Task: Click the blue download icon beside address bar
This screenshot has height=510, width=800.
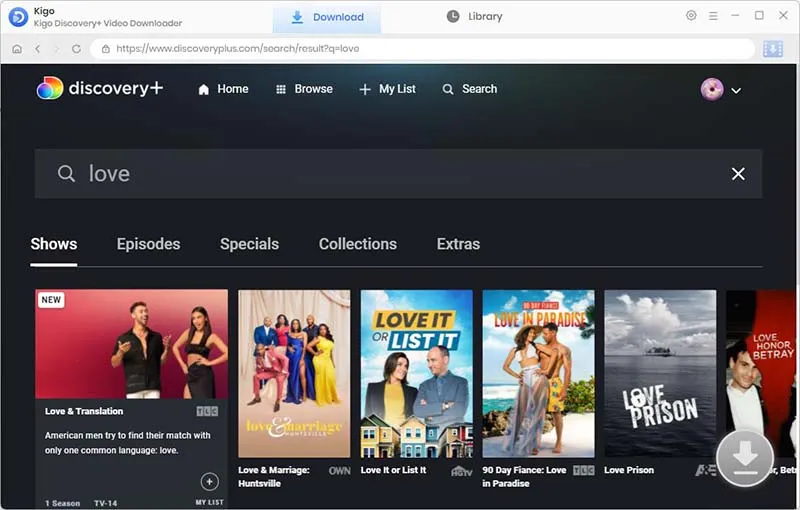Action: pos(773,49)
